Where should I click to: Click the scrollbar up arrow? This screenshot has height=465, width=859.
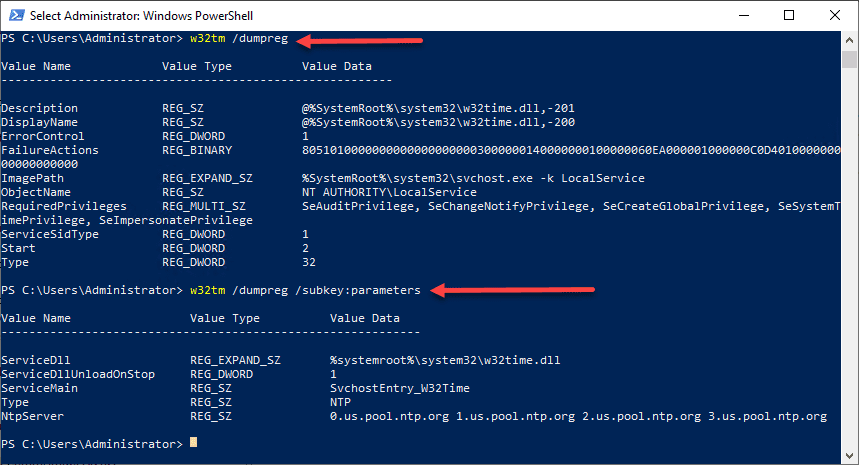point(850,39)
